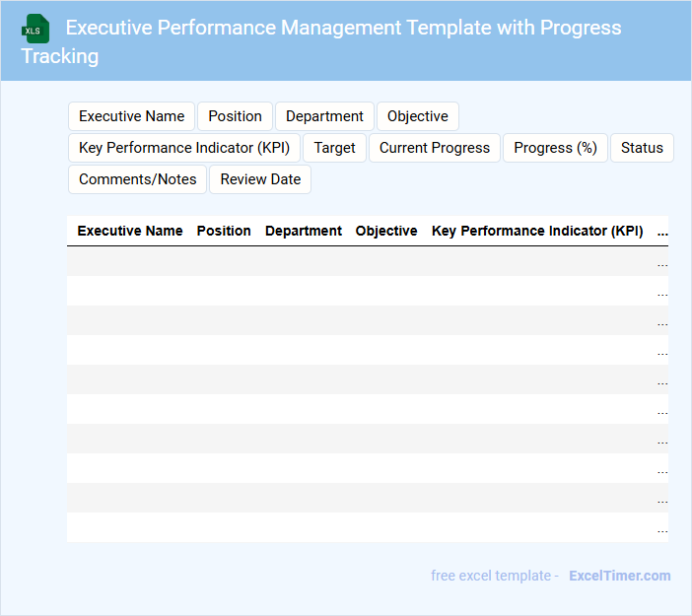This screenshot has height=616, width=692.
Task: Click the Status tag chip
Action: 642,148
